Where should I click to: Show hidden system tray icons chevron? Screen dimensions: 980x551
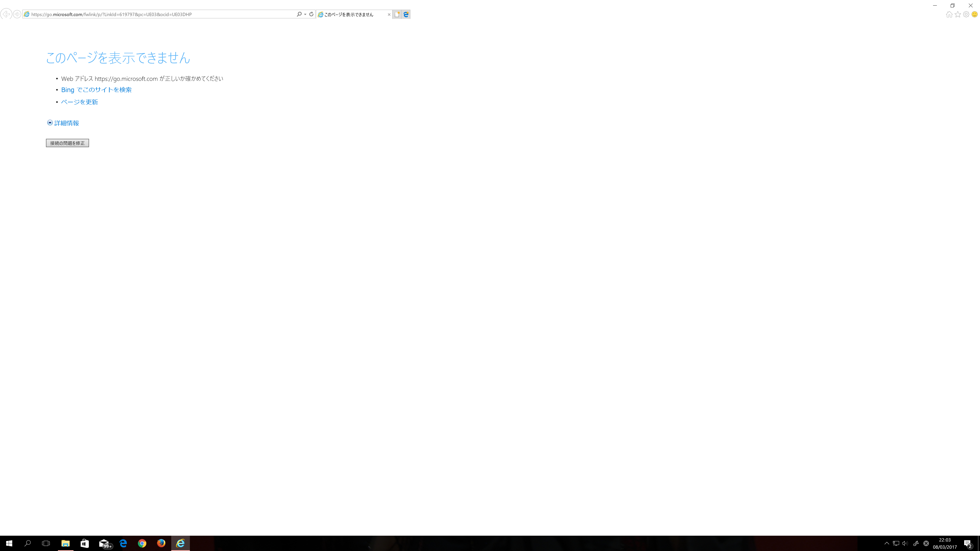[887, 543]
